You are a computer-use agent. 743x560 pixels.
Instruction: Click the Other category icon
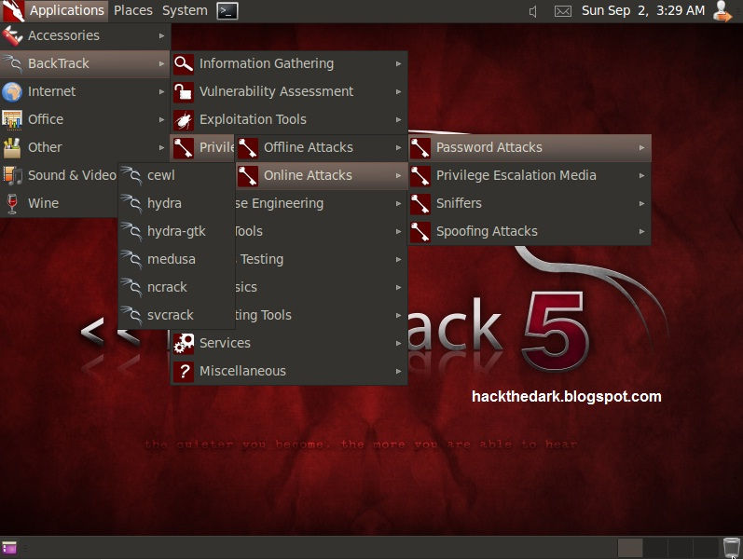pyautogui.click(x=12, y=147)
